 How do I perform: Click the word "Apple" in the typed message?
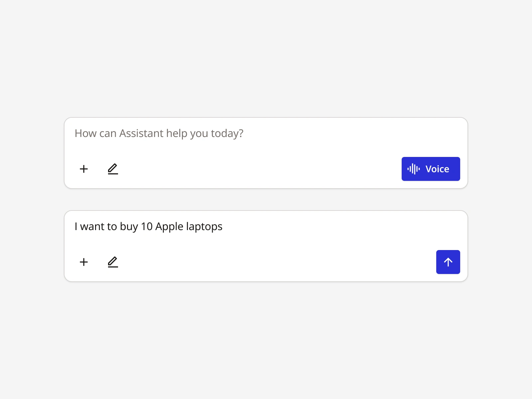coord(169,226)
